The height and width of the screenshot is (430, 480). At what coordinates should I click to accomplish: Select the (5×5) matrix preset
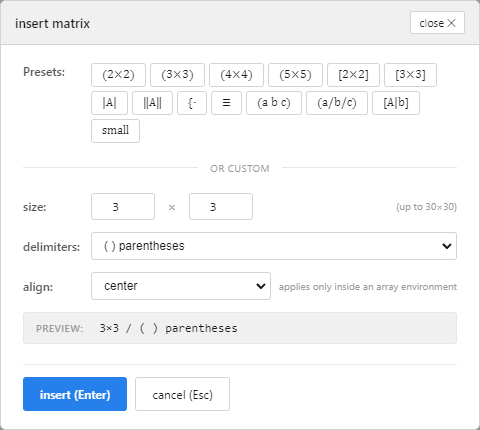pos(295,75)
